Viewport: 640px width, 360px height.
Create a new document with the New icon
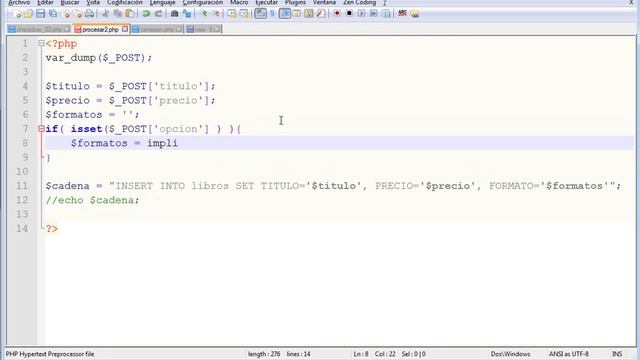[16, 14]
